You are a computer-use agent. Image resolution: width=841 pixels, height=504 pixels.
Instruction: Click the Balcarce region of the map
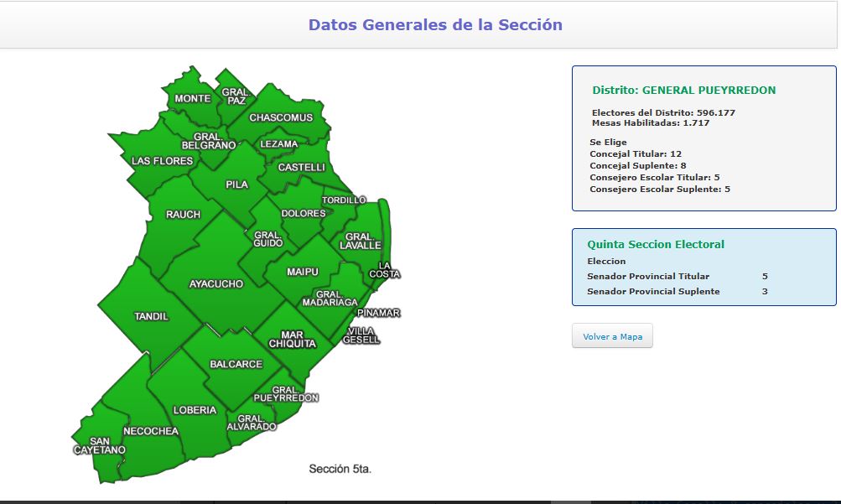coord(236,365)
